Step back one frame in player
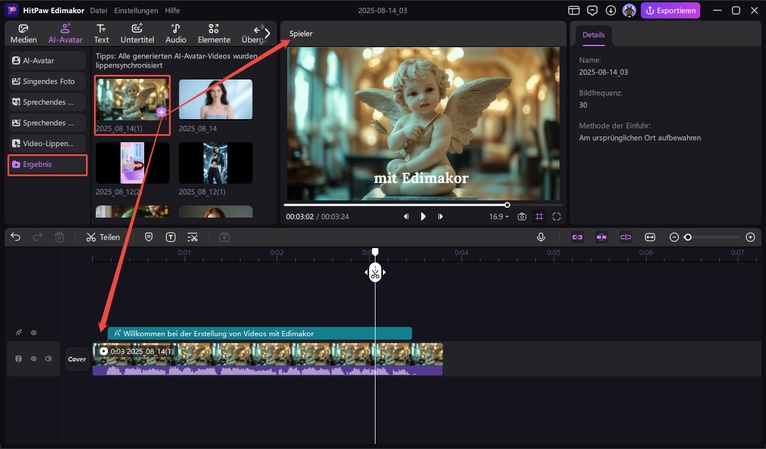This screenshot has height=449, width=766. [406, 216]
